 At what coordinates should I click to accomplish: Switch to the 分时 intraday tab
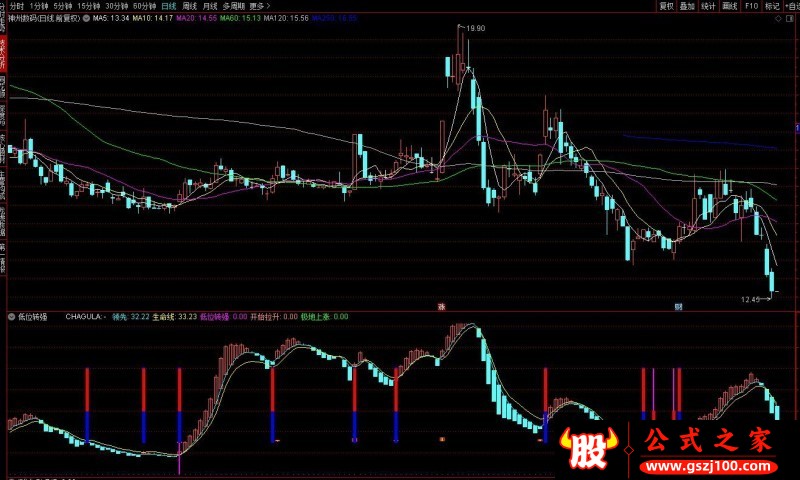click(16, 6)
